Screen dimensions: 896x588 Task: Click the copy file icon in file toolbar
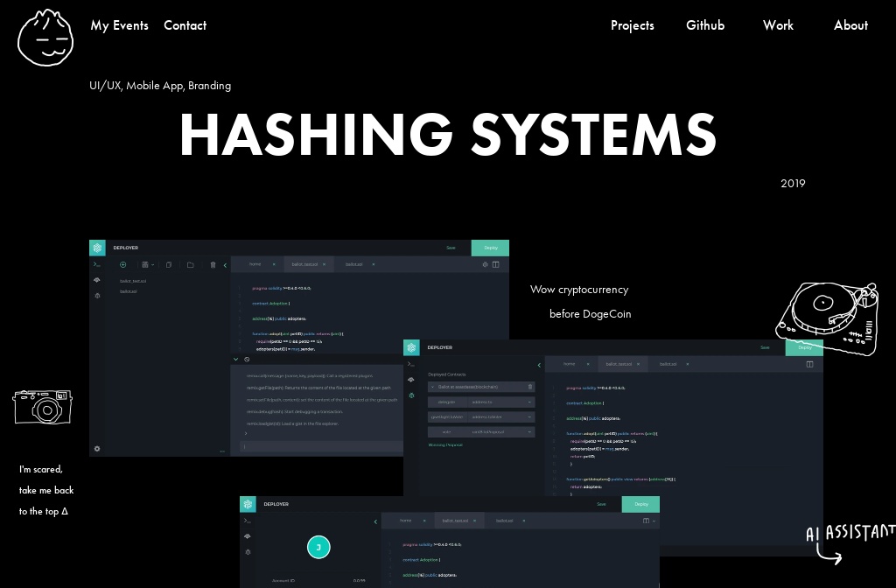(x=169, y=264)
